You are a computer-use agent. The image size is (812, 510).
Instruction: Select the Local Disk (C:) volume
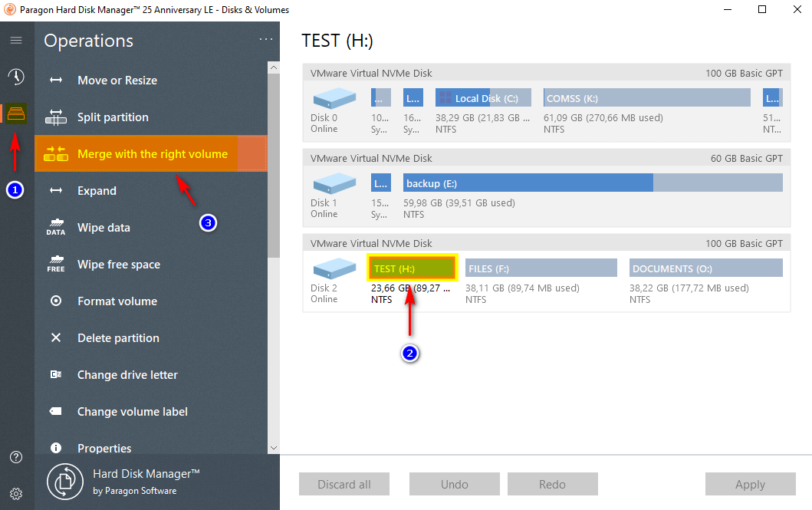(483, 98)
